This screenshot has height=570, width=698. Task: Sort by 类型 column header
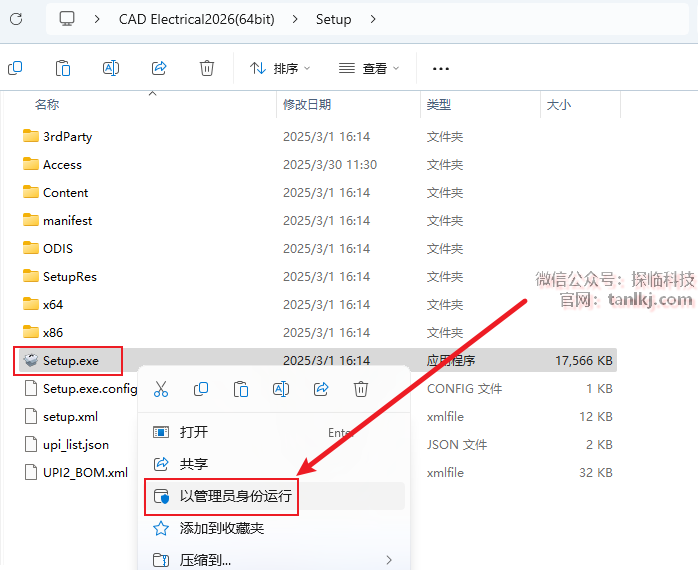(x=439, y=105)
